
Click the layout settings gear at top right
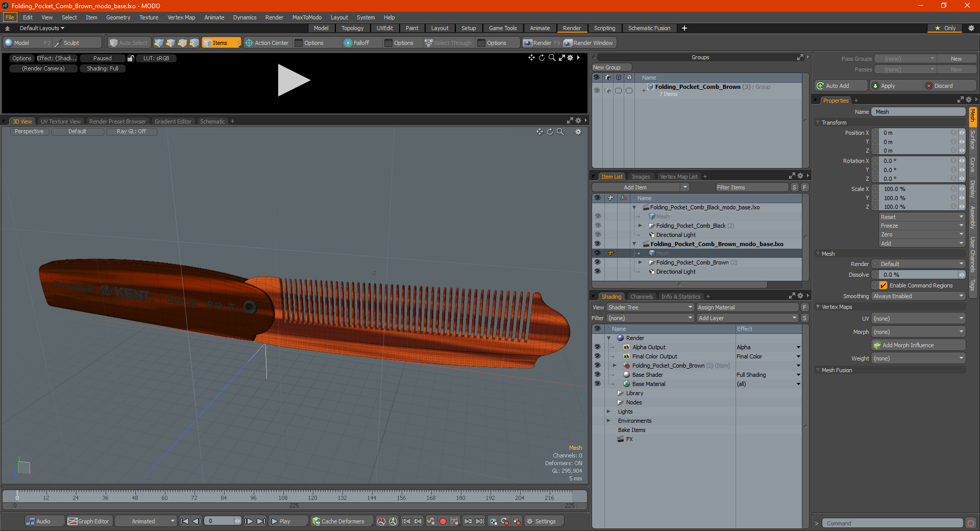pyautogui.click(x=971, y=28)
